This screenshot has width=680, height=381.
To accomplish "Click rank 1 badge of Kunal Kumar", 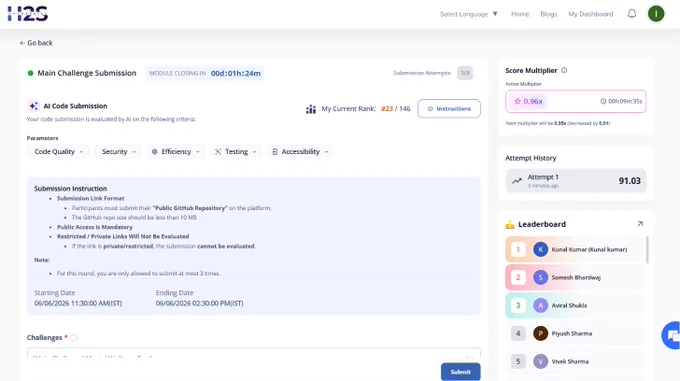I will tap(518, 250).
